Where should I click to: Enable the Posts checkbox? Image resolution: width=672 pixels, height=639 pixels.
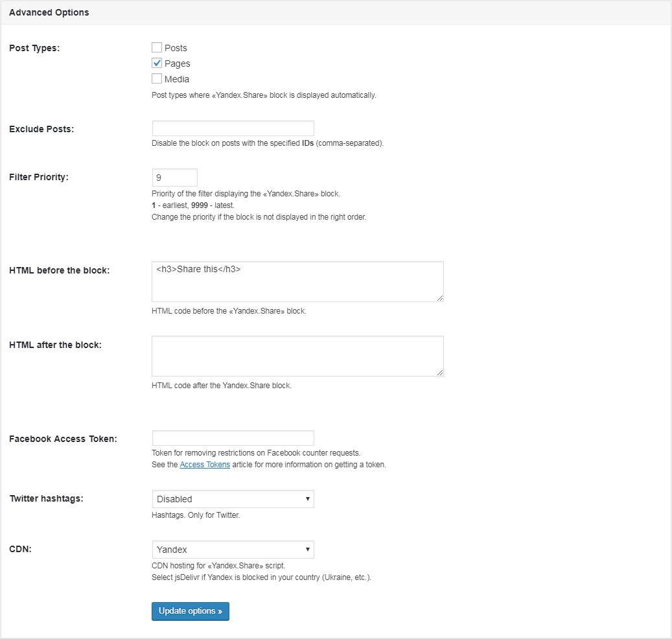pos(157,48)
